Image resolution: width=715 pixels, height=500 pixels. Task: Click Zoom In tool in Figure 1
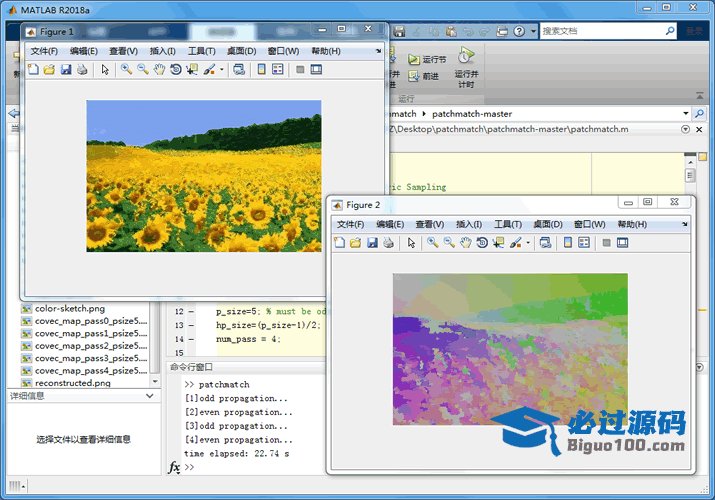click(x=126, y=70)
